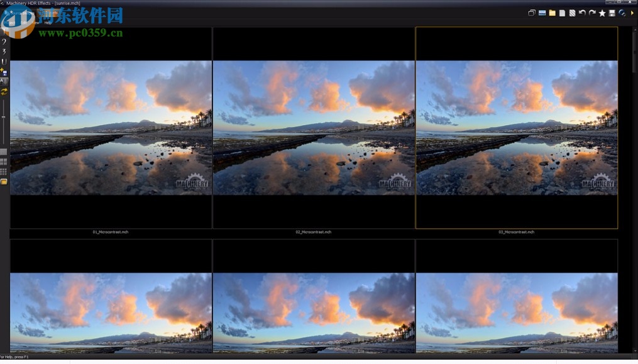Click the star favorites icon
The image size is (638, 364).
tap(602, 13)
